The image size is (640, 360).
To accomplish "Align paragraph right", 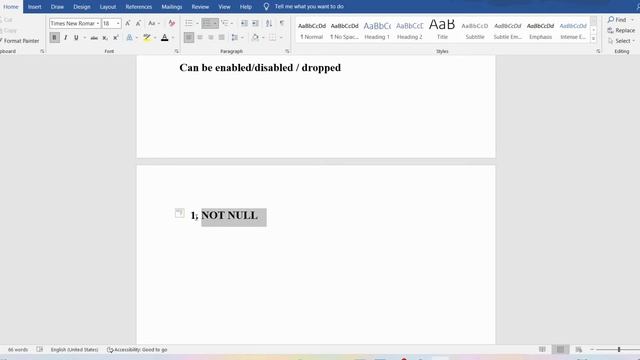I will pyautogui.click(x=211, y=38).
